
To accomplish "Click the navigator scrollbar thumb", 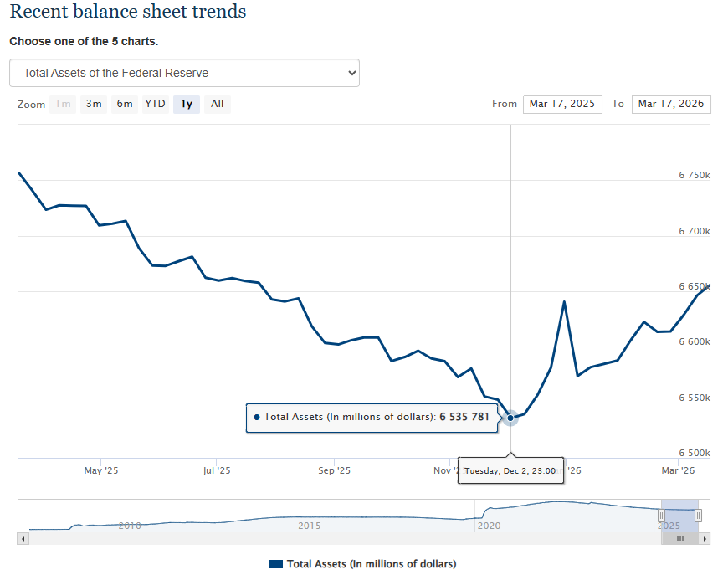I will 679,539.
